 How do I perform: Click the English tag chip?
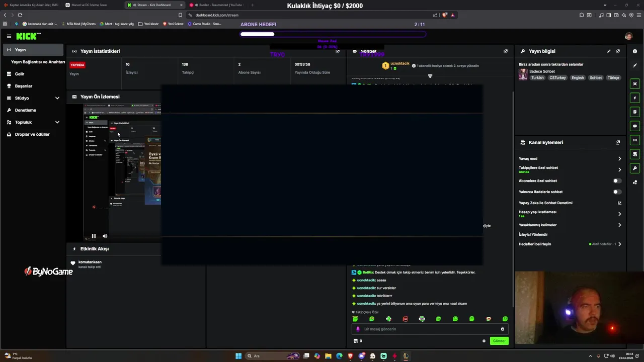tap(578, 78)
